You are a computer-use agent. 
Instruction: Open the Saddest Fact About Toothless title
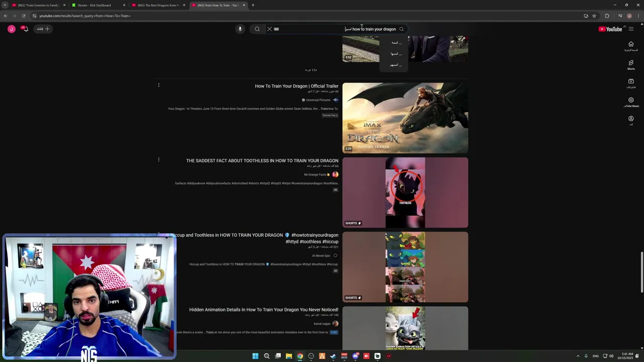[262, 161]
